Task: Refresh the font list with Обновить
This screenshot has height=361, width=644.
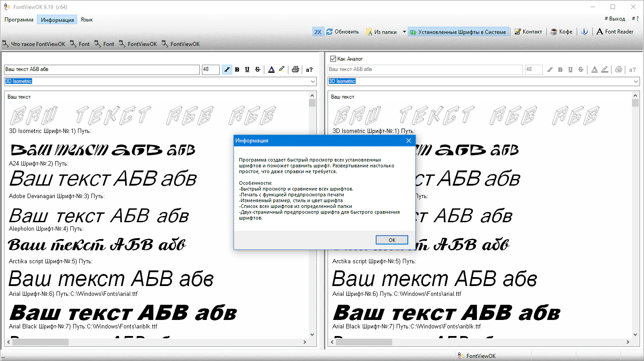Action: pos(343,32)
